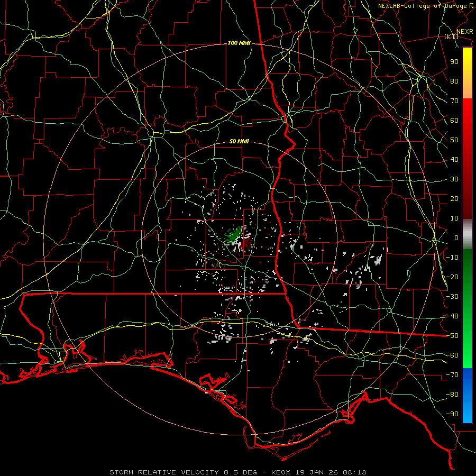The height and width of the screenshot is (476, 476).
Task: Click the "-50" value on the velocity scale
Action: point(453,336)
